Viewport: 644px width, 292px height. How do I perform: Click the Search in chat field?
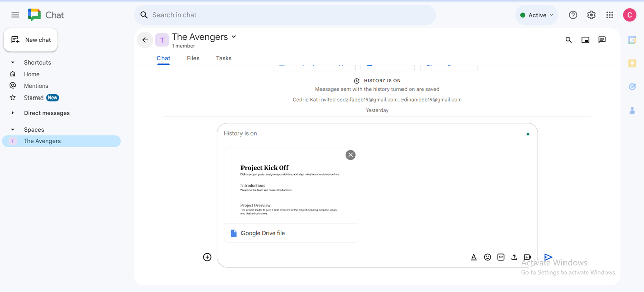tap(285, 15)
